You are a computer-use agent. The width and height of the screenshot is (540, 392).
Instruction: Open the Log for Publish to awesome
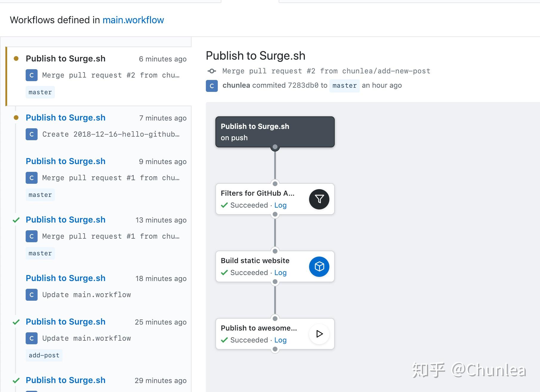(280, 340)
